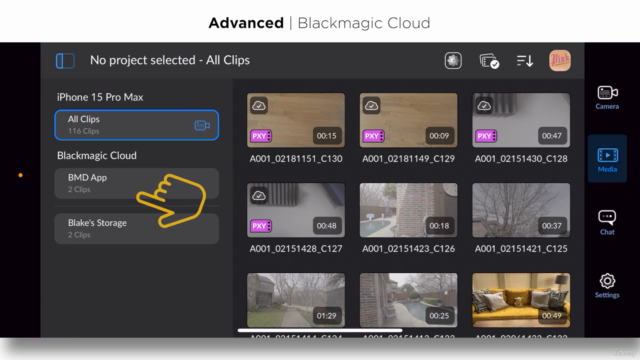This screenshot has width=640, height=360.
Task: Click the file name A001_02151423_C126
Action: (x=409, y=249)
